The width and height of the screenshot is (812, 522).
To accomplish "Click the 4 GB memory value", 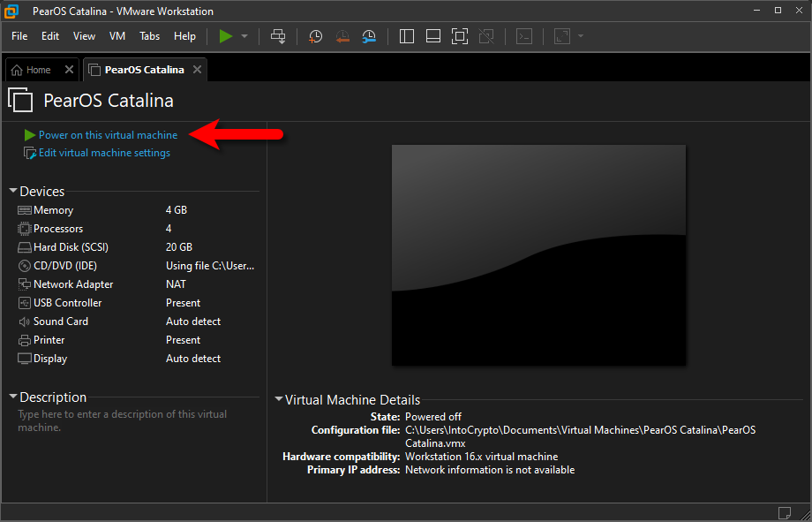I will coord(177,210).
